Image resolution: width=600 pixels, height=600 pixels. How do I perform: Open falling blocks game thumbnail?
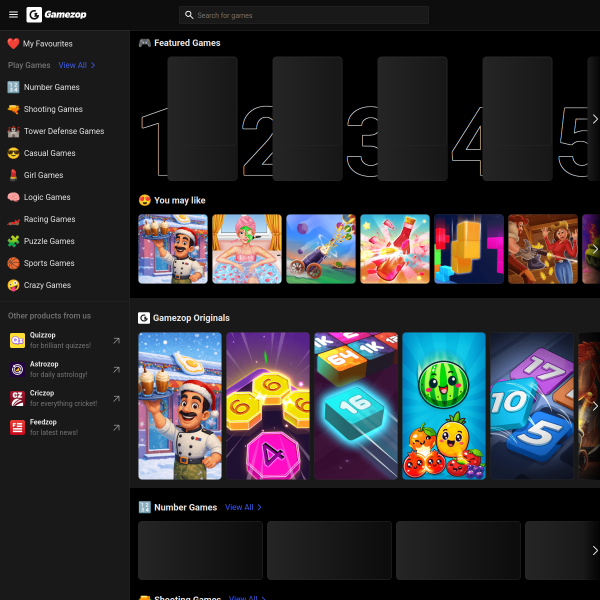tap(469, 249)
